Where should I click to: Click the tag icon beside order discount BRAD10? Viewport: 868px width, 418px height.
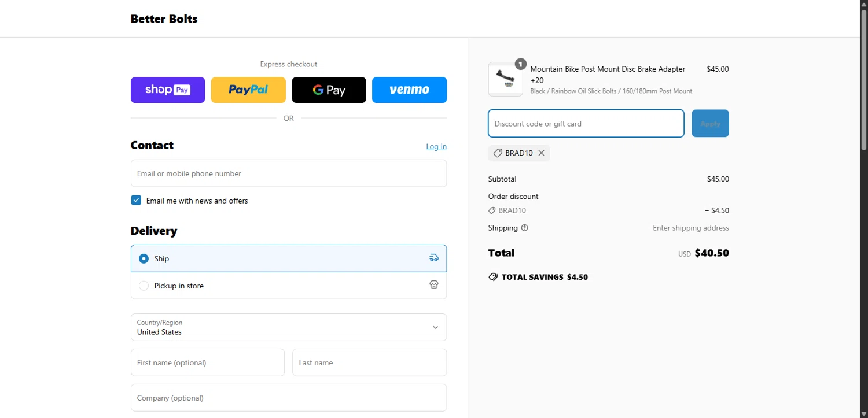coord(492,210)
